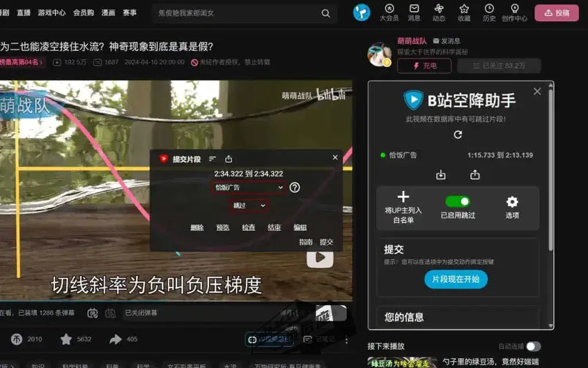Click the search input field

click(230, 12)
